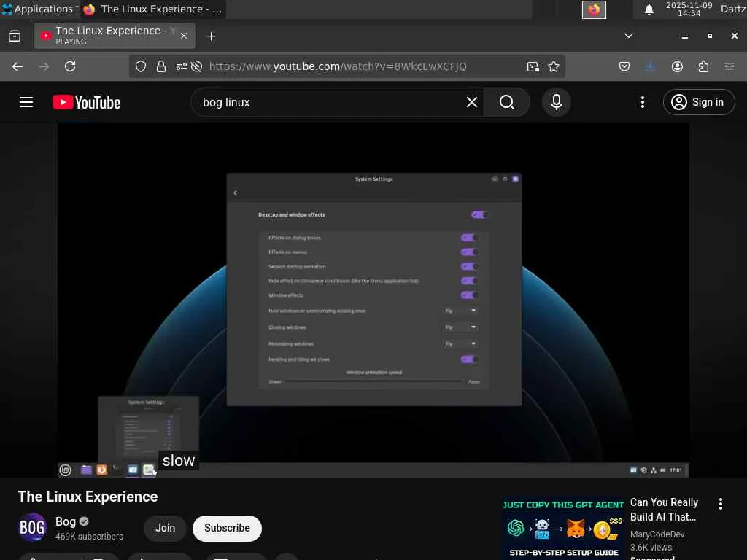Open a new browser tab
The image size is (747, 560).
pos(211,36)
